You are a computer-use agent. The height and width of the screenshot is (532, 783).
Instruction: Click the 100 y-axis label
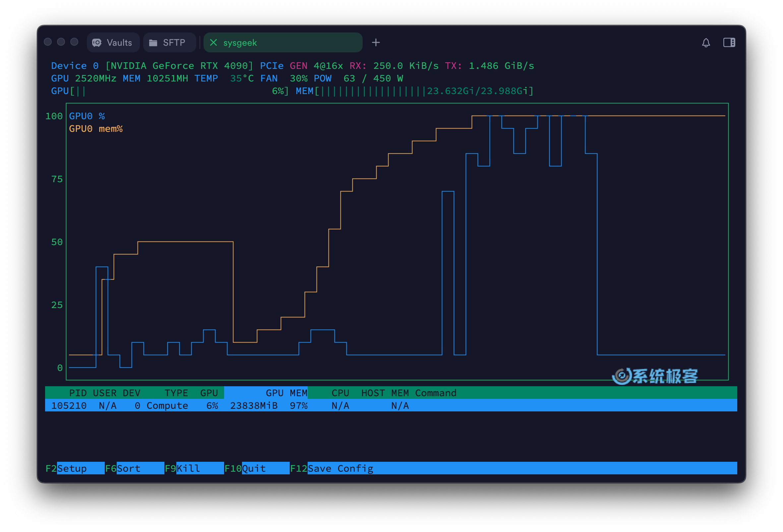(54, 116)
